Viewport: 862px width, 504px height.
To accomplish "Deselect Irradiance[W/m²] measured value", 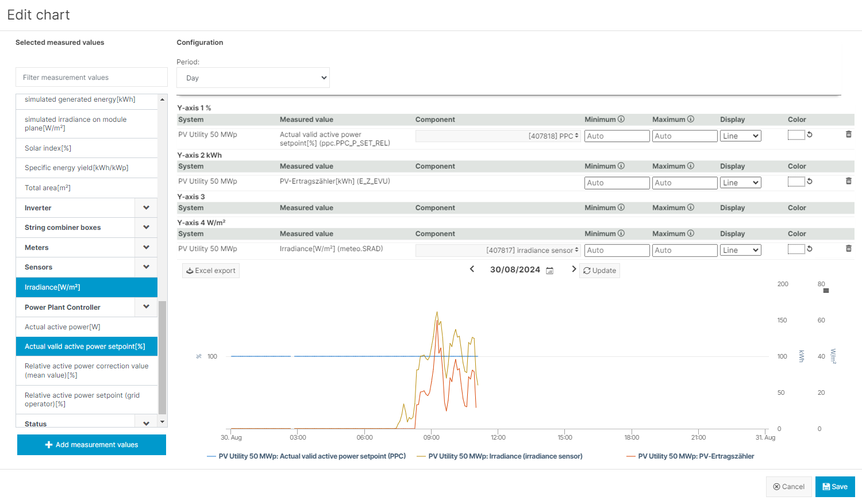I will tap(87, 287).
